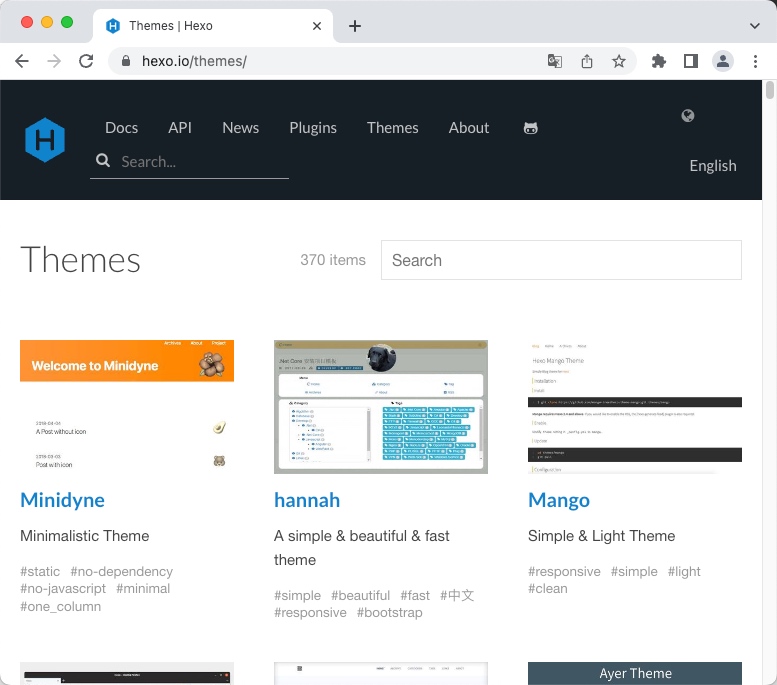Open the share icon in address bar
The width and height of the screenshot is (777, 685).
(x=587, y=61)
